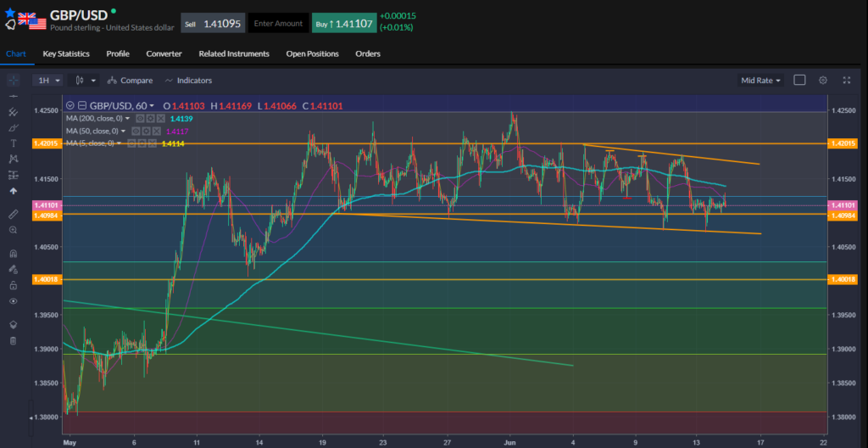Viewport: 868px width, 448px height.
Task: Pick the ruler measure tool
Action: [13, 214]
